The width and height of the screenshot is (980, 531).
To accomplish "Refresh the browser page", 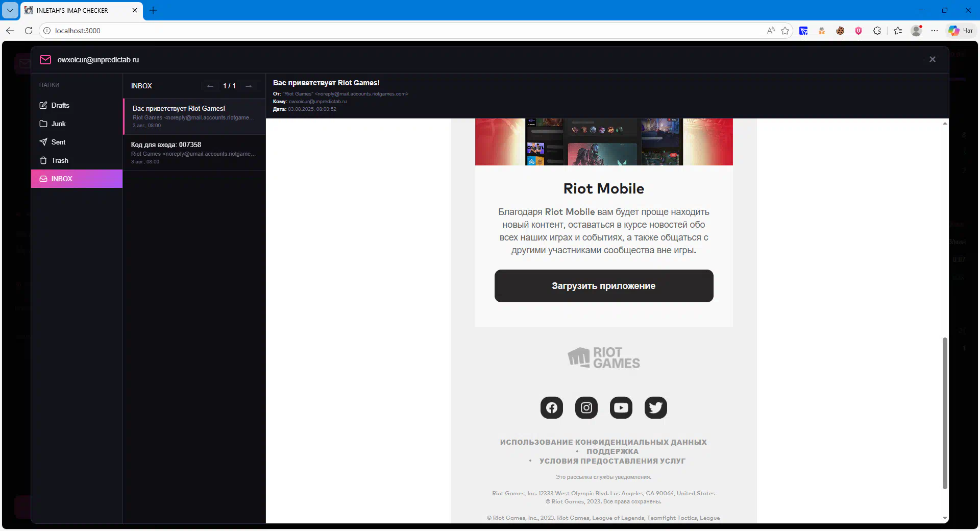I will coord(29,31).
